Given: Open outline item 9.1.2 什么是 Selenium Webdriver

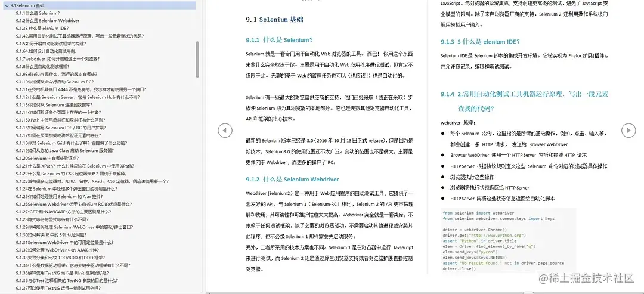Looking at the screenshot, I should pyautogui.click(x=48, y=20).
